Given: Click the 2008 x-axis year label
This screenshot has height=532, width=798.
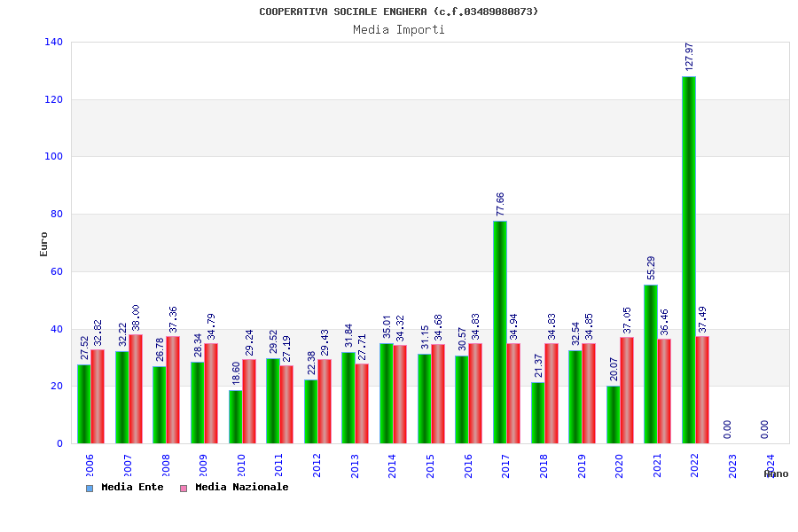Looking at the screenshot, I should click(x=166, y=465).
